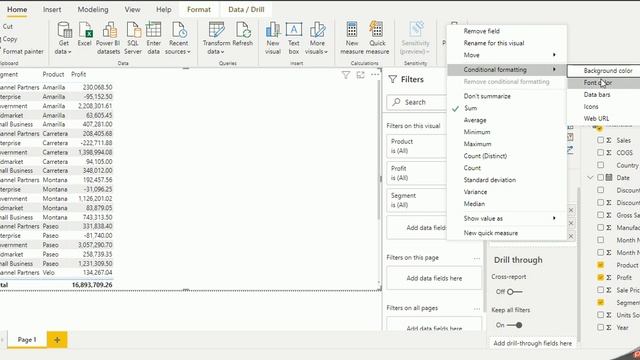Click the Copy command
This screenshot has height=360, width=640.
(x=10, y=39)
